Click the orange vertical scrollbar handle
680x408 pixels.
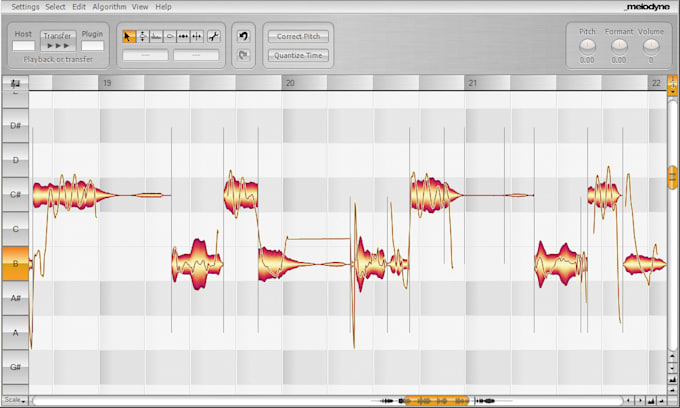pyautogui.click(x=672, y=177)
